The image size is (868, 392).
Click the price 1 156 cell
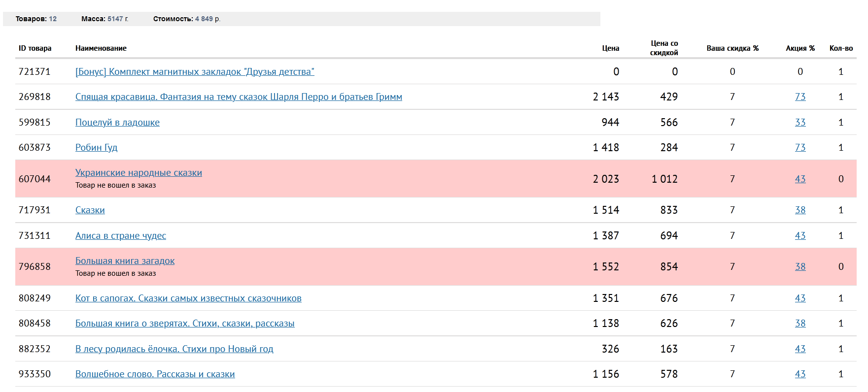coord(606,374)
